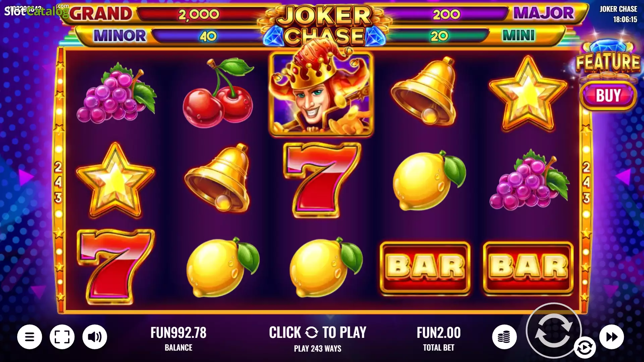Enable turbo fast-forward mode
Image resolution: width=644 pixels, height=362 pixels.
point(611,337)
